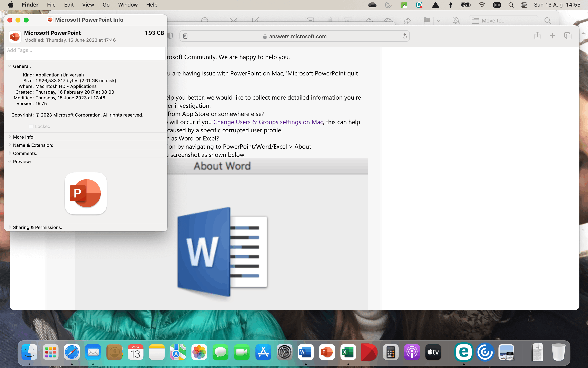Click the Add Tags field
The image size is (588, 368).
point(86,53)
